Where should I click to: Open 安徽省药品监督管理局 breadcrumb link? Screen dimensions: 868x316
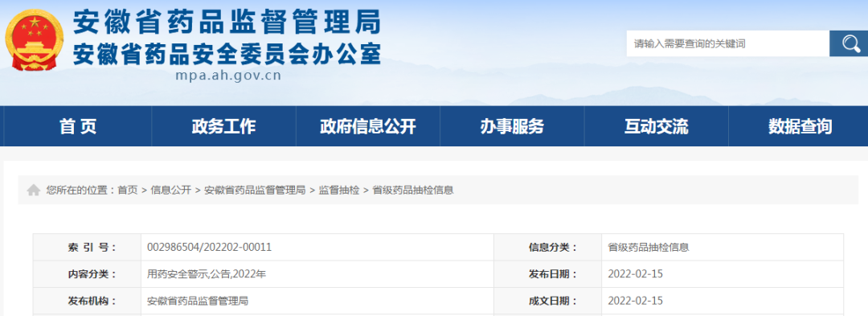click(255, 191)
